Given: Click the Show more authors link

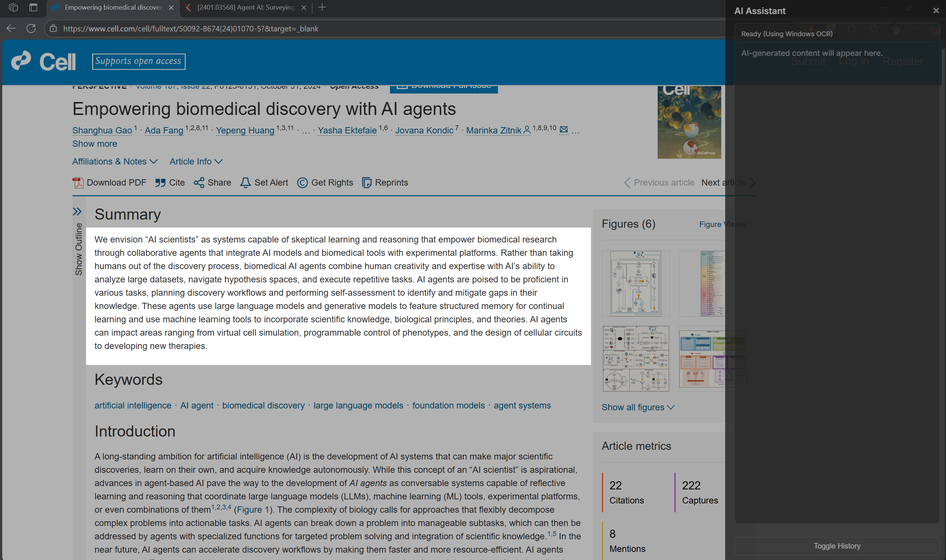Looking at the screenshot, I should click(x=94, y=144).
